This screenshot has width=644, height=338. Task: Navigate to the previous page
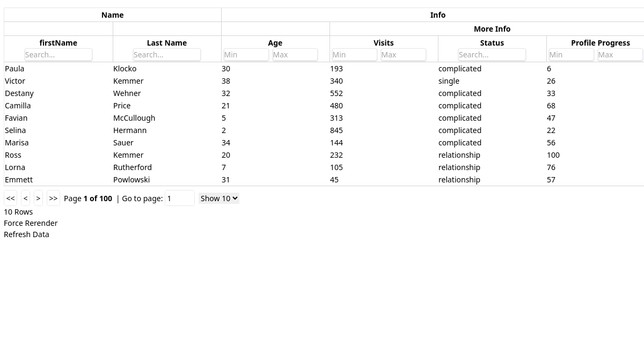click(x=25, y=198)
